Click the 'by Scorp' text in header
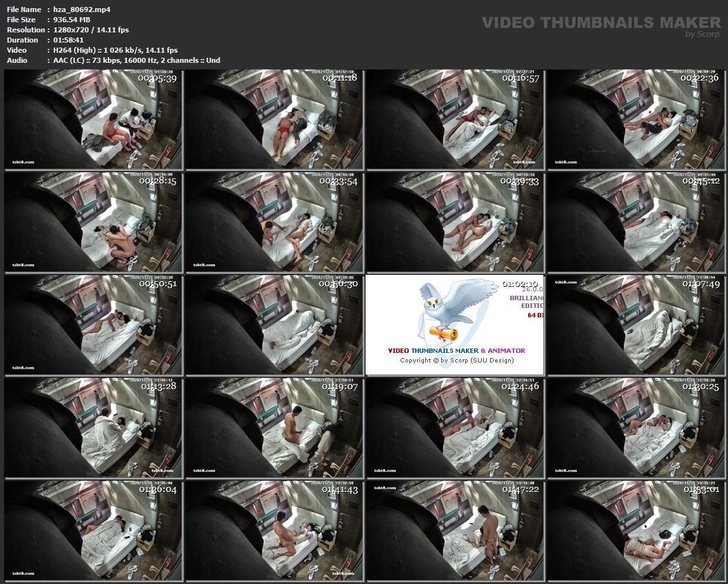Viewport: 728px width, 584px height. 703,34
